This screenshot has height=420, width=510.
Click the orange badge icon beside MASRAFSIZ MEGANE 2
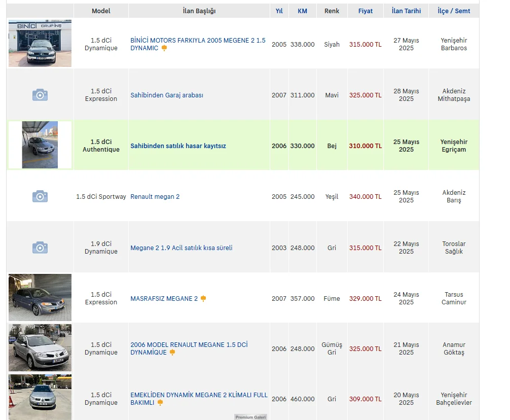[x=203, y=298]
